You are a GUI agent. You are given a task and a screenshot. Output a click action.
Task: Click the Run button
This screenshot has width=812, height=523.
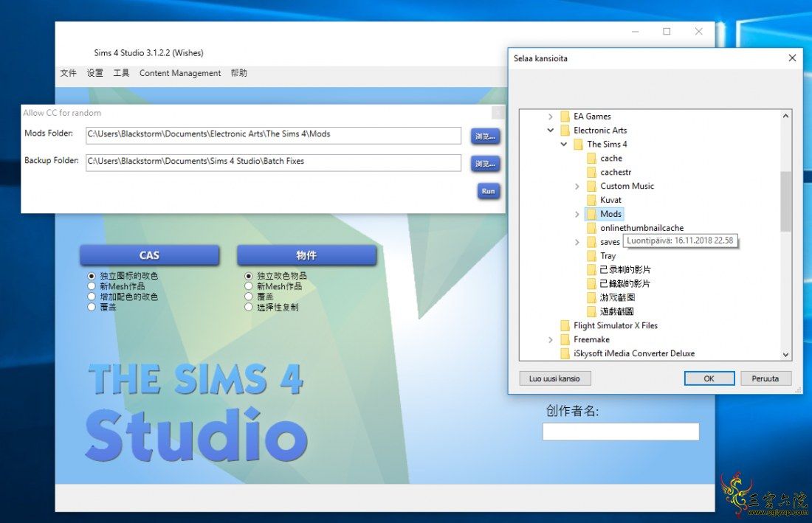489,191
